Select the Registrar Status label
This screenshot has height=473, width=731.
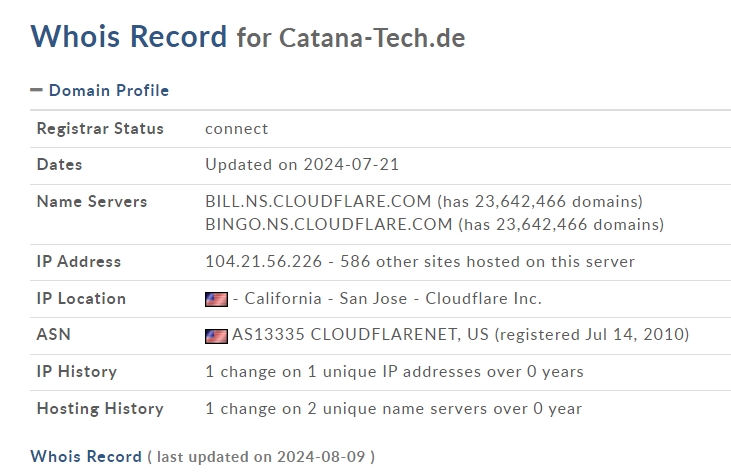coord(100,129)
